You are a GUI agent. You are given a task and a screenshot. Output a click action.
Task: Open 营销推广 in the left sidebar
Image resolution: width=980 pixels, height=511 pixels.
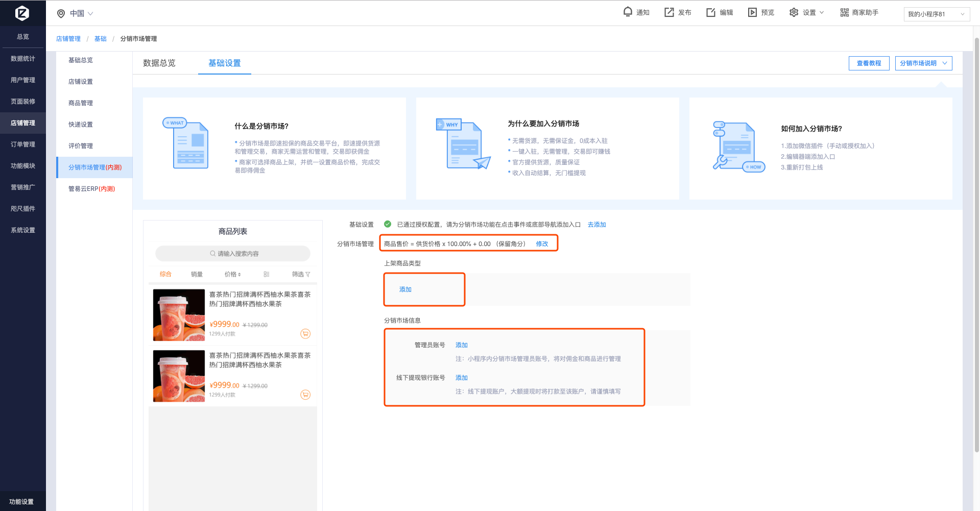point(23,187)
